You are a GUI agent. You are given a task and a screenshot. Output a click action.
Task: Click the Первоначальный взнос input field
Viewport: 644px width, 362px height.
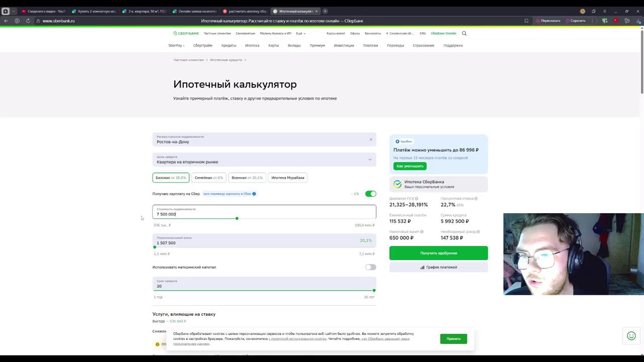tap(264, 240)
